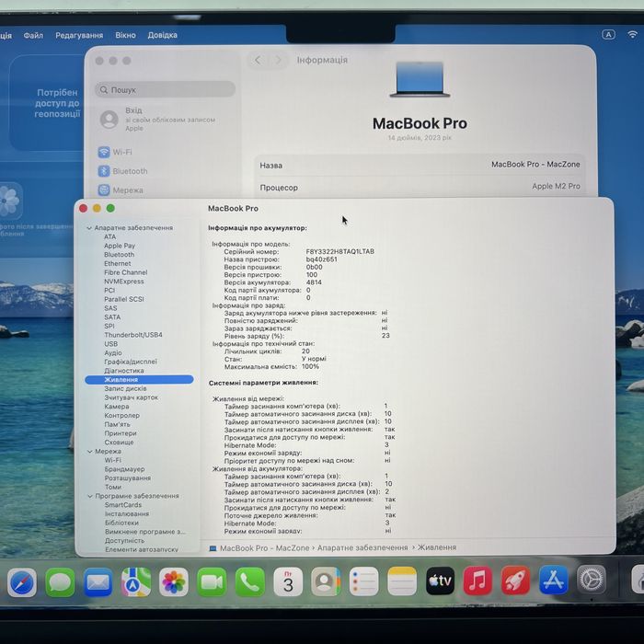Select highlighted Живлення item
644x644 pixels.
(x=139, y=379)
